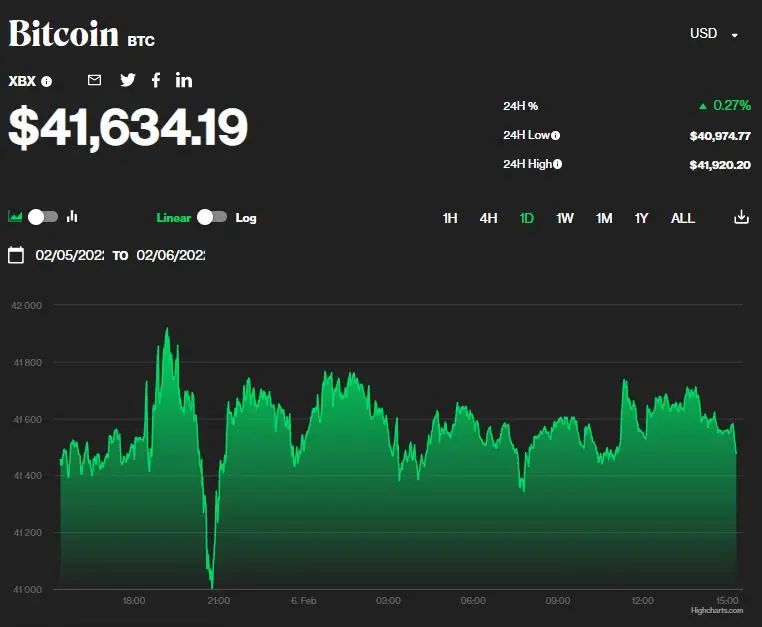Select the candlestick bar chart icon
This screenshot has height=627, width=762.
pyautogui.click(x=72, y=216)
